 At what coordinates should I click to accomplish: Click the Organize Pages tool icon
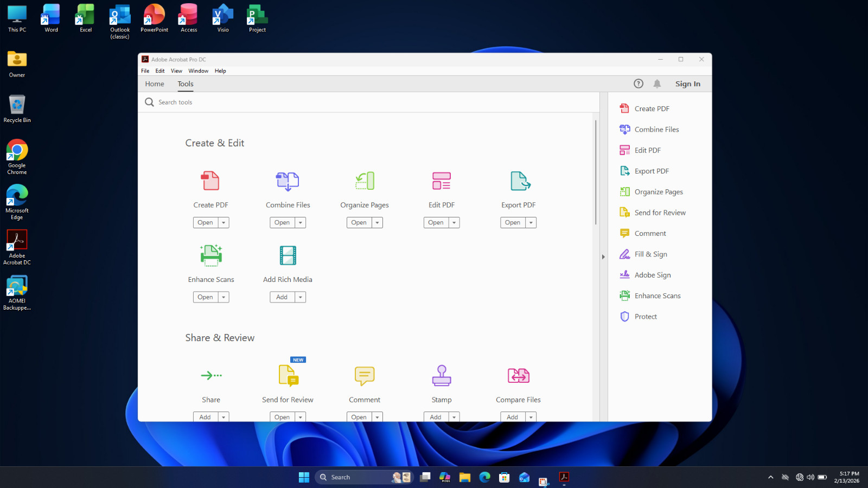pos(365,181)
